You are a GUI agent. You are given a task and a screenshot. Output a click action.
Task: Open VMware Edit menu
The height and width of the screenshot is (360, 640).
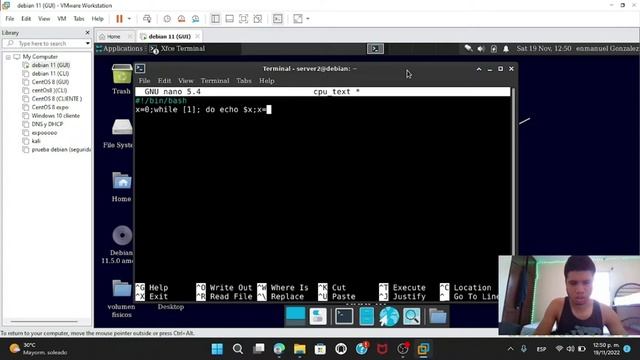26,19
